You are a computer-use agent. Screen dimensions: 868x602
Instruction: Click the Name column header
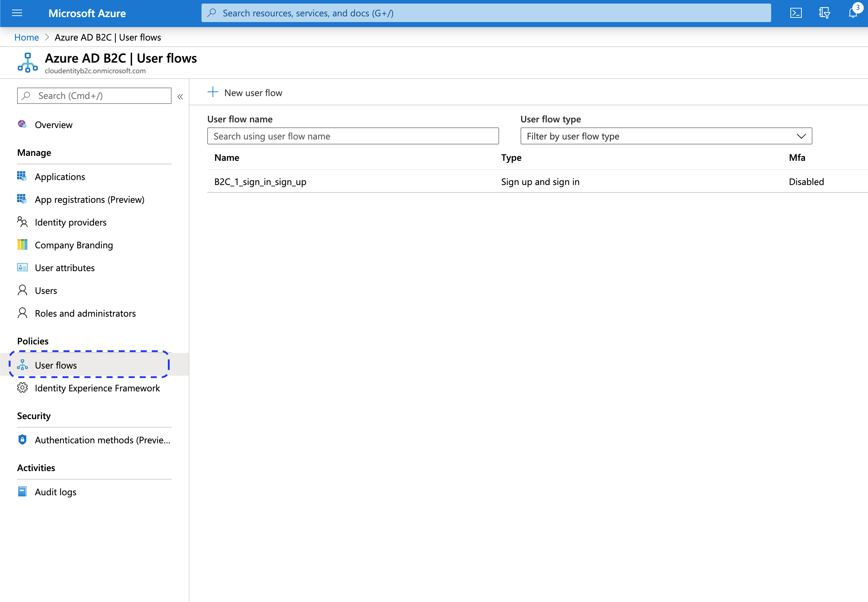(x=226, y=157)
